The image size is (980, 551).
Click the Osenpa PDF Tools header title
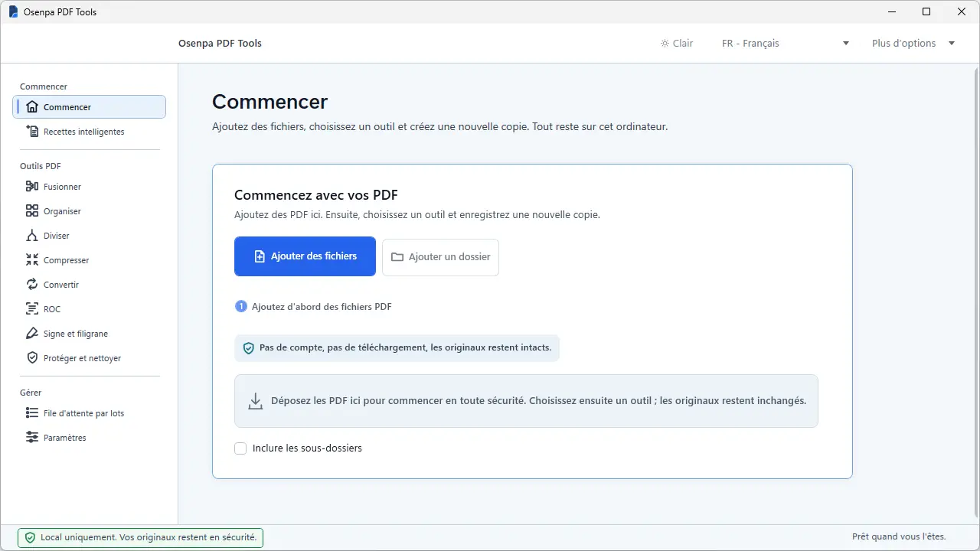[x=220, y=44]
